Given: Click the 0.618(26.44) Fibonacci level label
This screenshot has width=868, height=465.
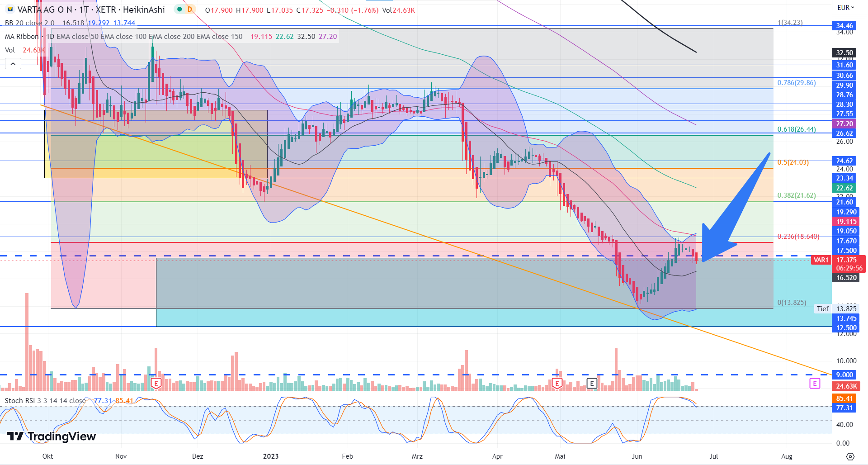Looking at the screenshot, I should click(x=797, y=129).
